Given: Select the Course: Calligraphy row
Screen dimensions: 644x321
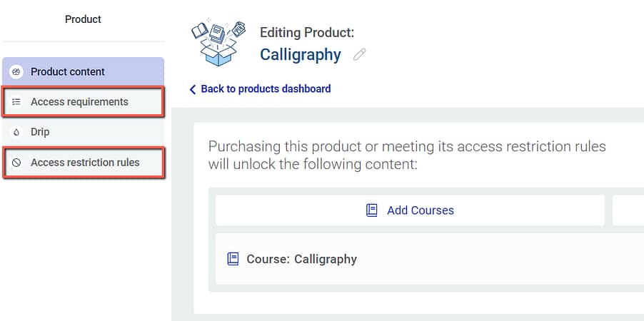Looking at the screenshot, I should tap(428, 259).
